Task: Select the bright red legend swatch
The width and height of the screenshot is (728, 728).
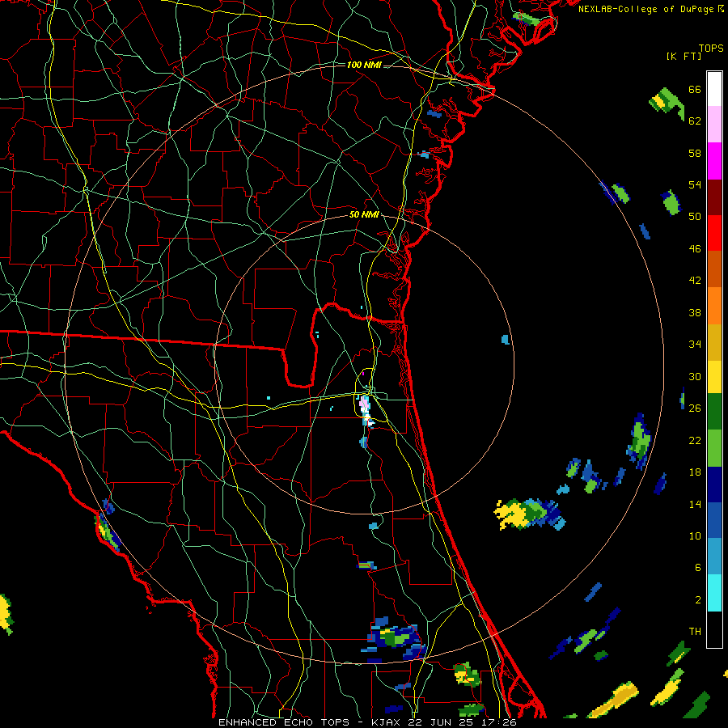Action: [714, 233]
